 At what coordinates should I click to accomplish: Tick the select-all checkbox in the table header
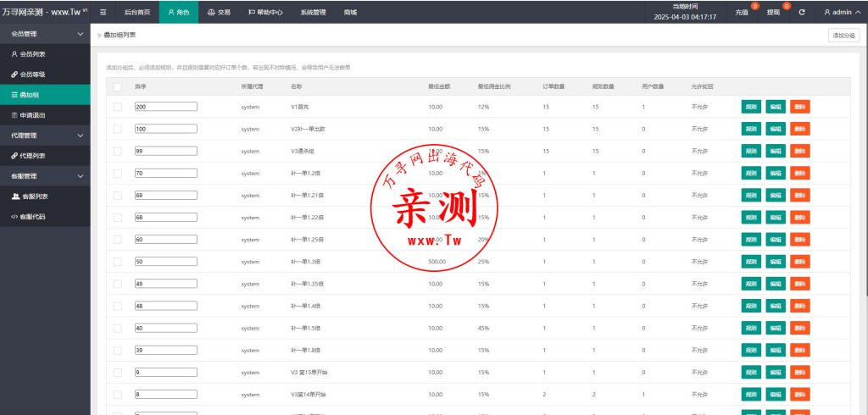coord(117,87)
